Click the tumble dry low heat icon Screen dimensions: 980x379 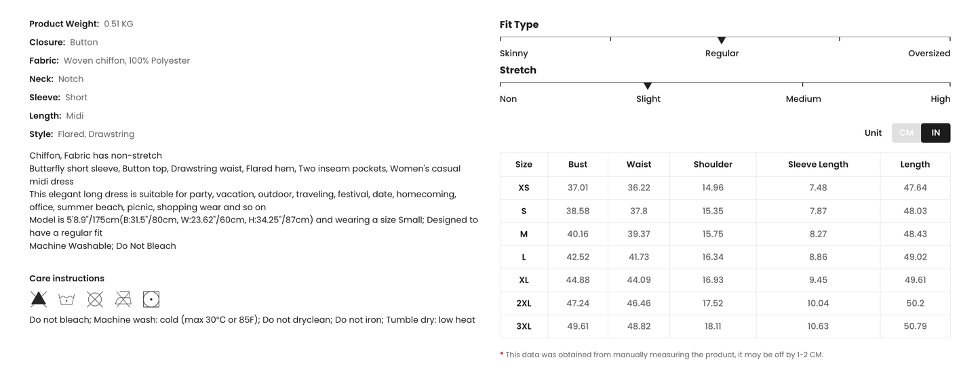point(151,299)
